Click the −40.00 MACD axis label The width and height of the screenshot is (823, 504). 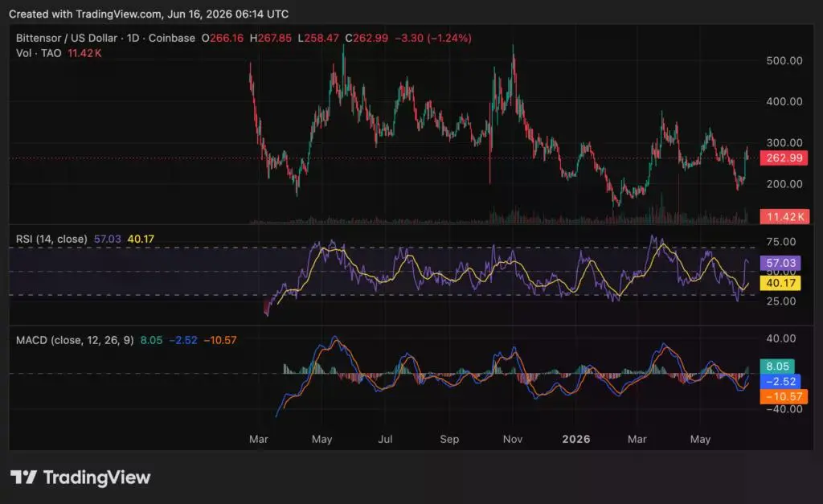pos(784,409)
